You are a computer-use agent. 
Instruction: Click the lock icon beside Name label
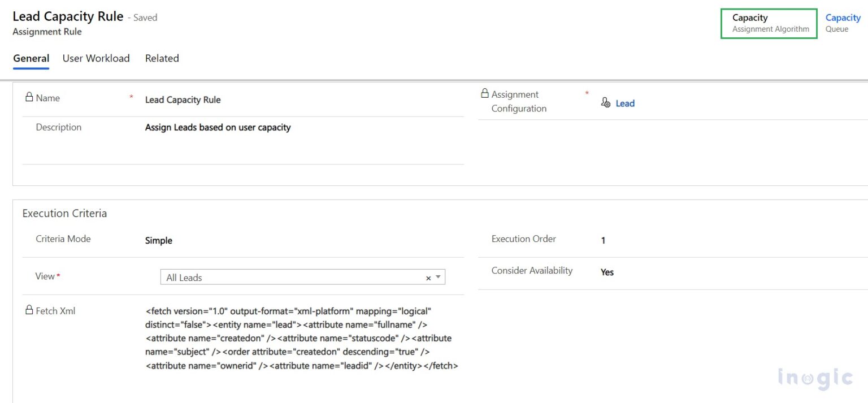[29, 97]
